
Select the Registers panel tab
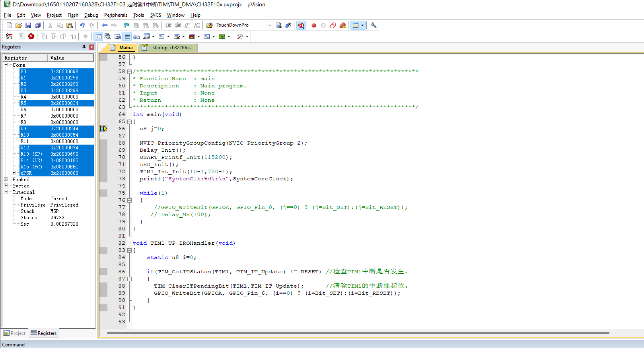pos(44,333)
